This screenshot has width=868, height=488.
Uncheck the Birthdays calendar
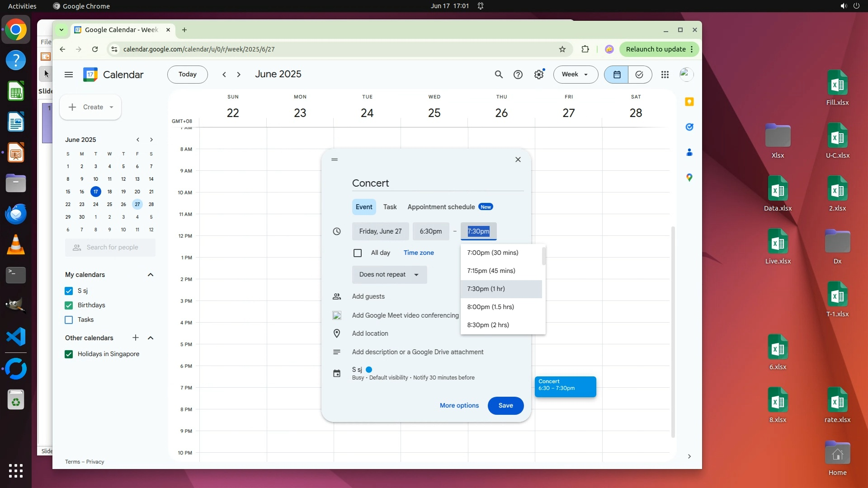click(69, 305)
